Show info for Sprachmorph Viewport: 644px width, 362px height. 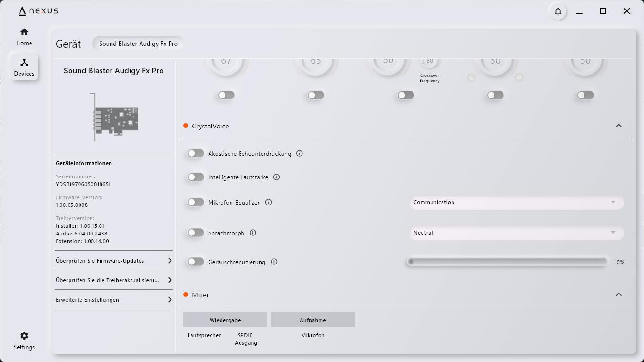[x=253, y=233]
